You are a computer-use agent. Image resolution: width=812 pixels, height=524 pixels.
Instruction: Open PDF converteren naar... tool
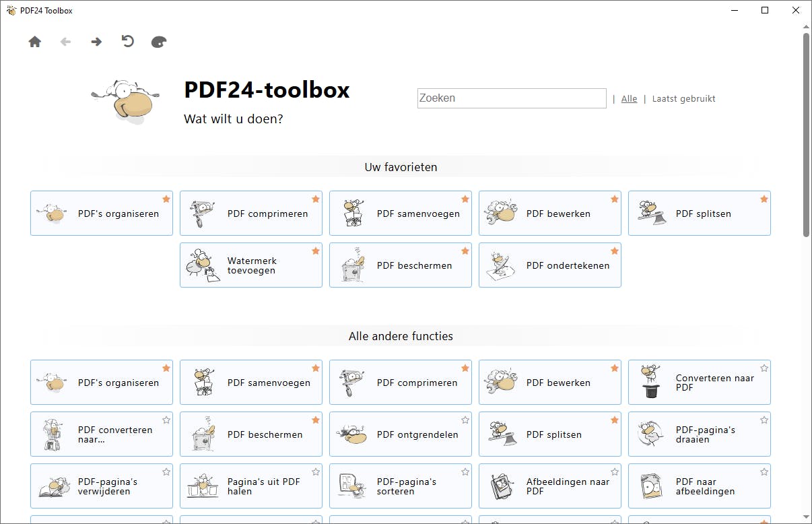pos(102,434)
